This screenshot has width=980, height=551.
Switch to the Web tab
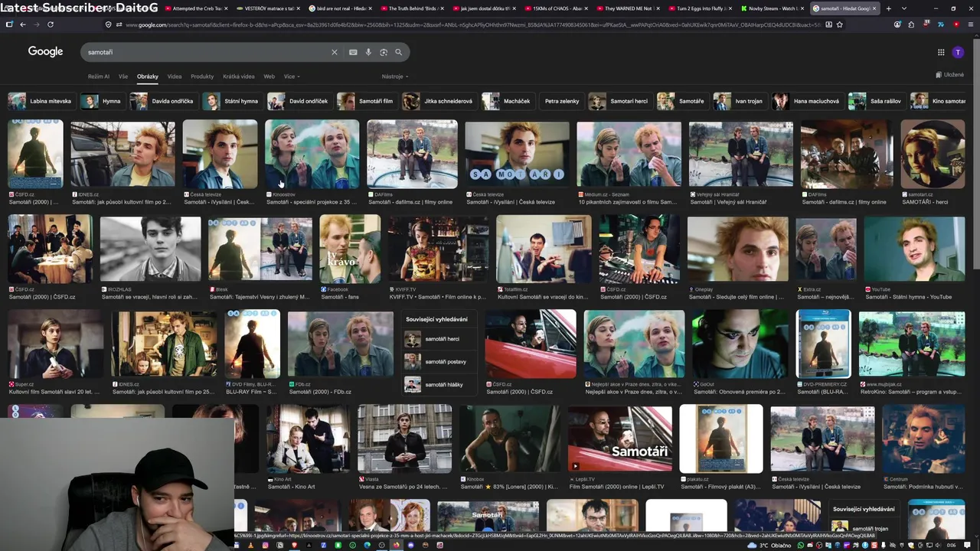tap(269, 77)
